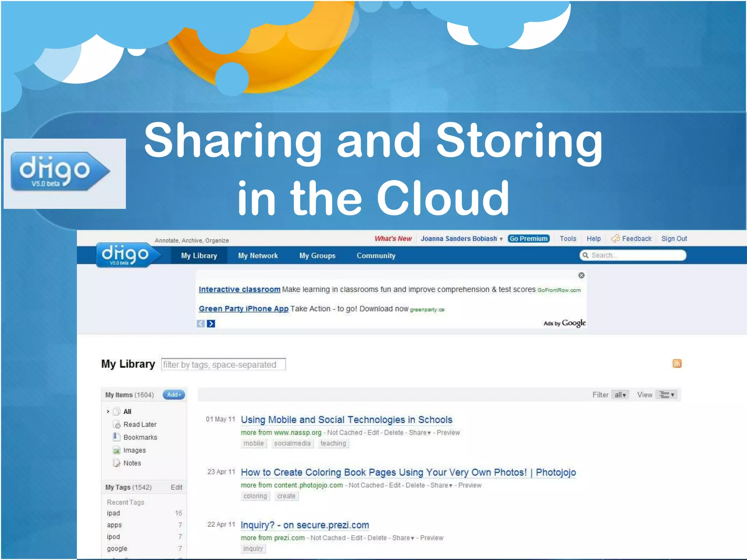Screen dimensions: 747x560
Task: Click Preview on the Photojojo bookmark
Action: [470, 485]
